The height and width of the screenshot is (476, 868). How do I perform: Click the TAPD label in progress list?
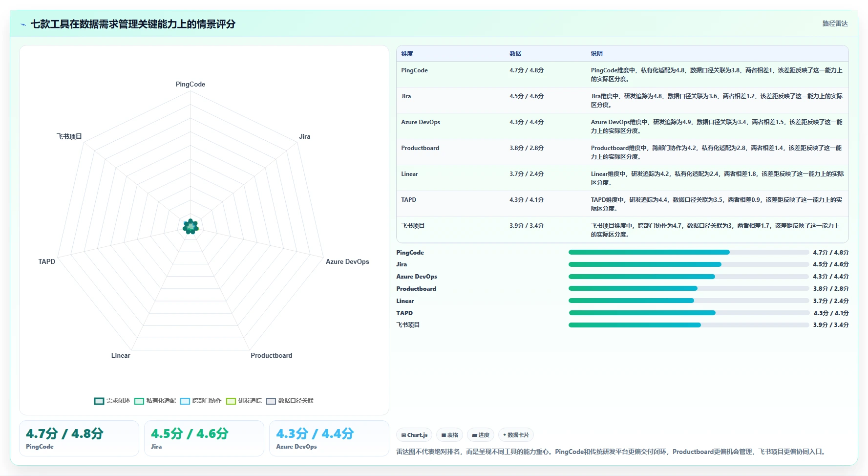point(404,313)
